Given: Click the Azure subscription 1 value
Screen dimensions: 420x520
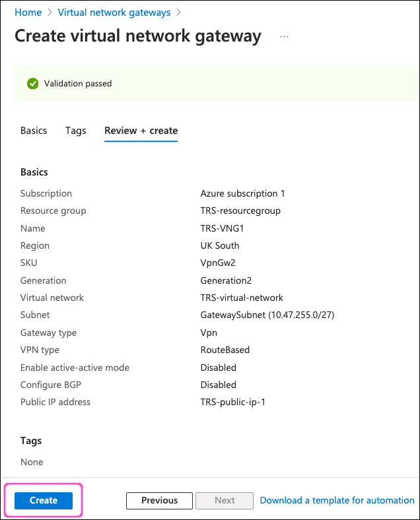Looking at the screenshot, I should pyautogui.click(x=242, y=193).
